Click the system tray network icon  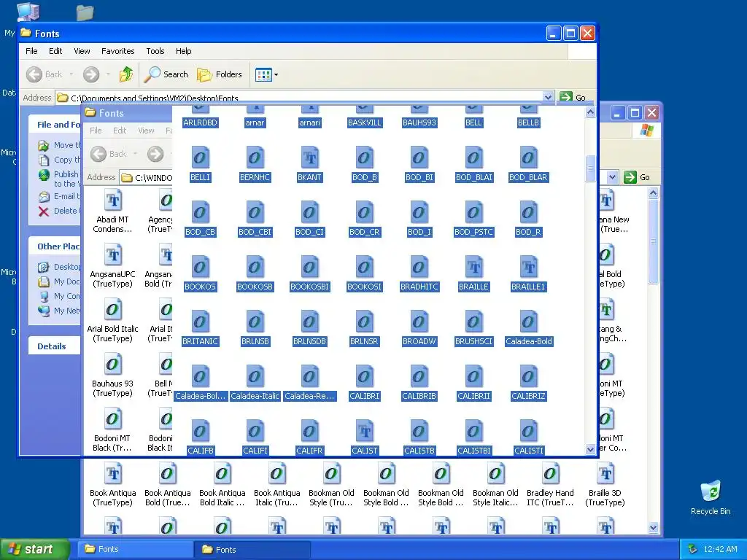[x=692, y=550]
